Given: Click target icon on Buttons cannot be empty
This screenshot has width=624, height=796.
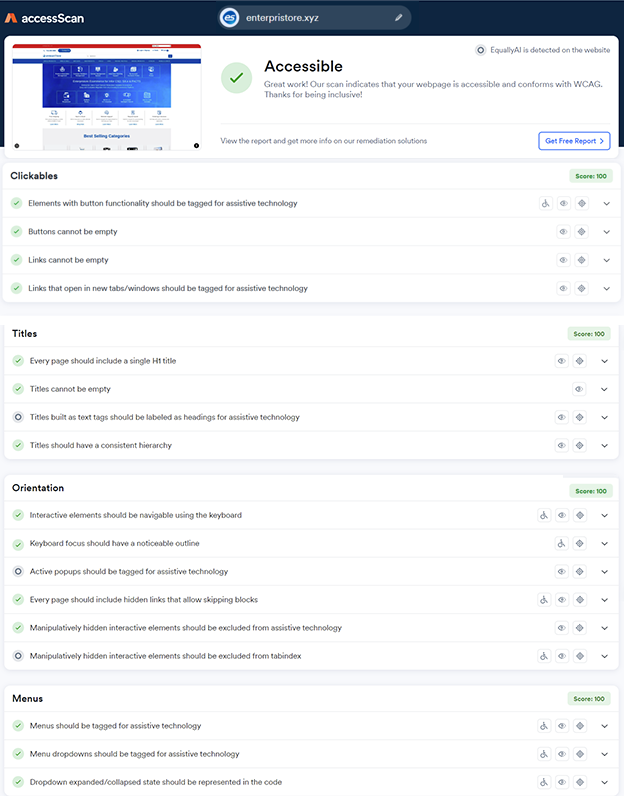Looking at the screenshot, I should point(582,232).
